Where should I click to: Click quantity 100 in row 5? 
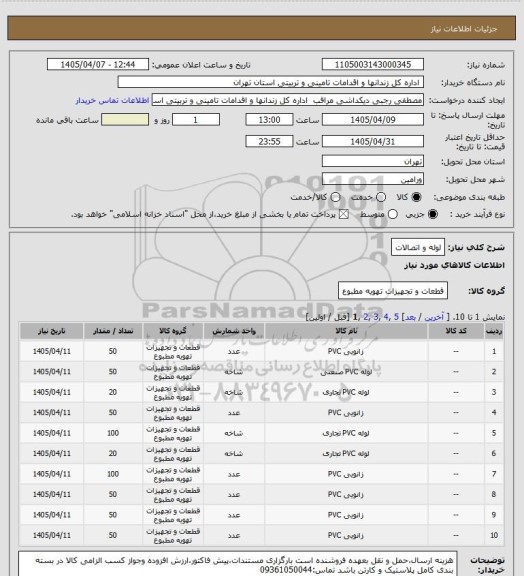[x=113, y=433]
